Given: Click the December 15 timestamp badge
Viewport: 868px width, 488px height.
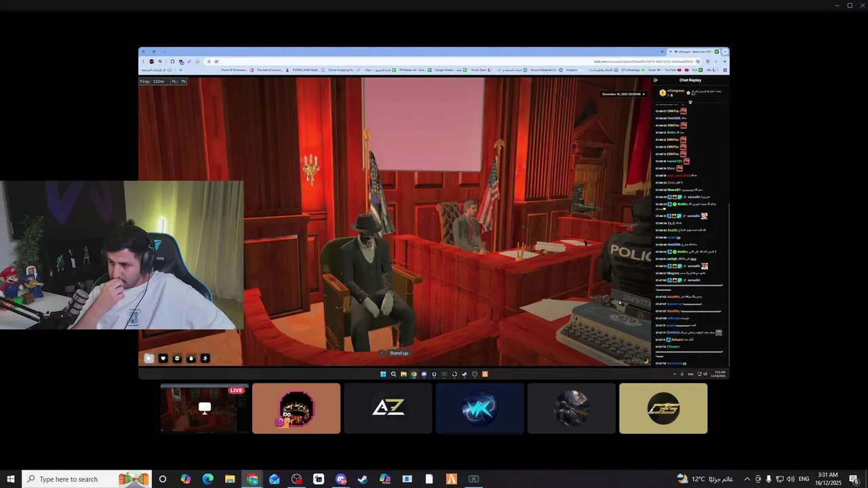Looking at the screenshot, I should point(622,94).
